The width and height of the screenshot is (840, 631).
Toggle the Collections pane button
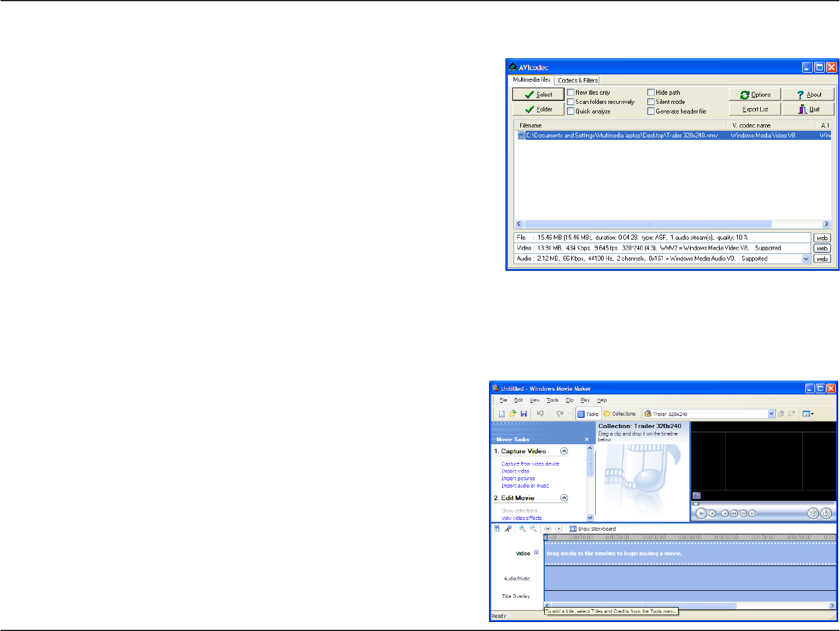pyautogui.click(x=620, y=414)
